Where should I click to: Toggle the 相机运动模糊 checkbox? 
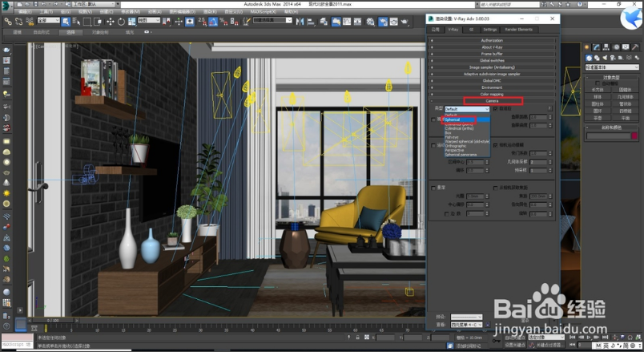click(495, 145)
